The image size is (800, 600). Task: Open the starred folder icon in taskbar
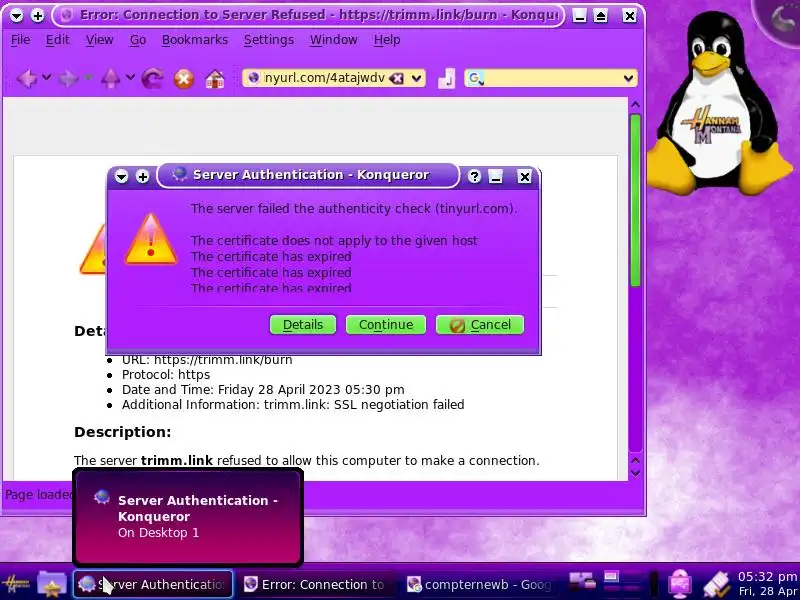point(52,585)
